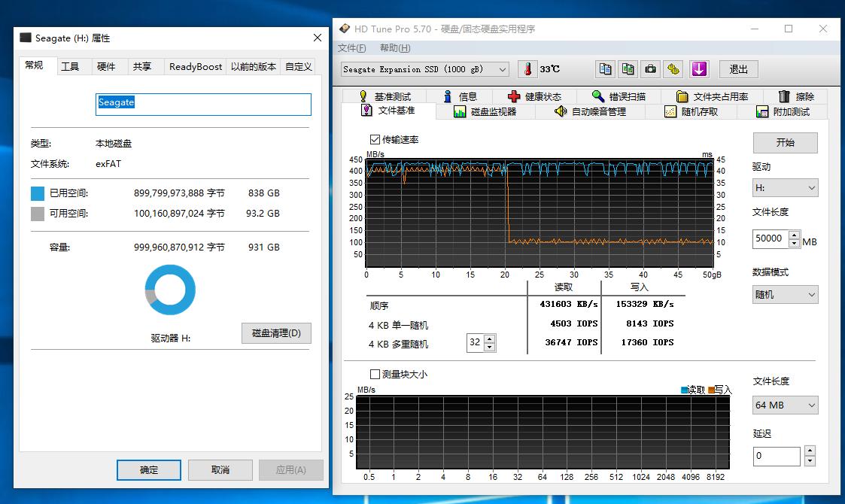
Task: Click the magenta download update icon
Action: click(x=699, y=68)
